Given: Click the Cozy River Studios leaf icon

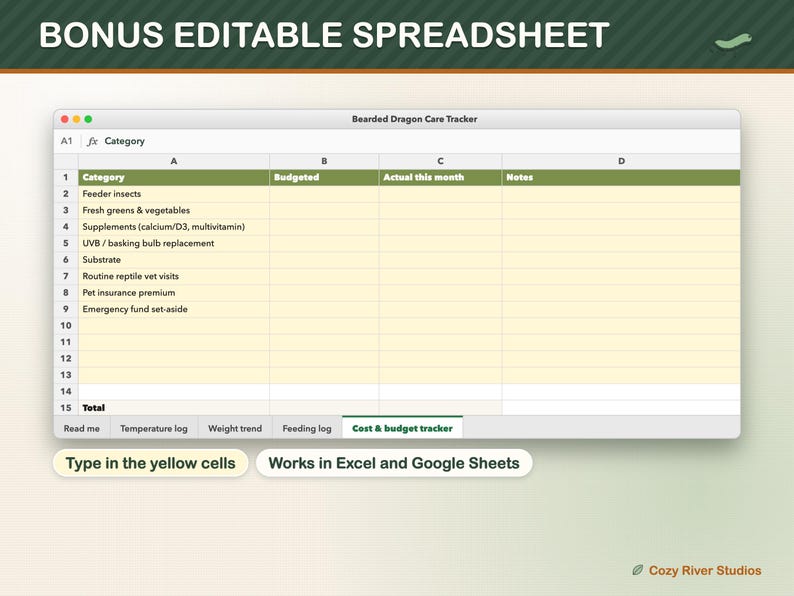Looking at the screenshot, I should (638, 570).
